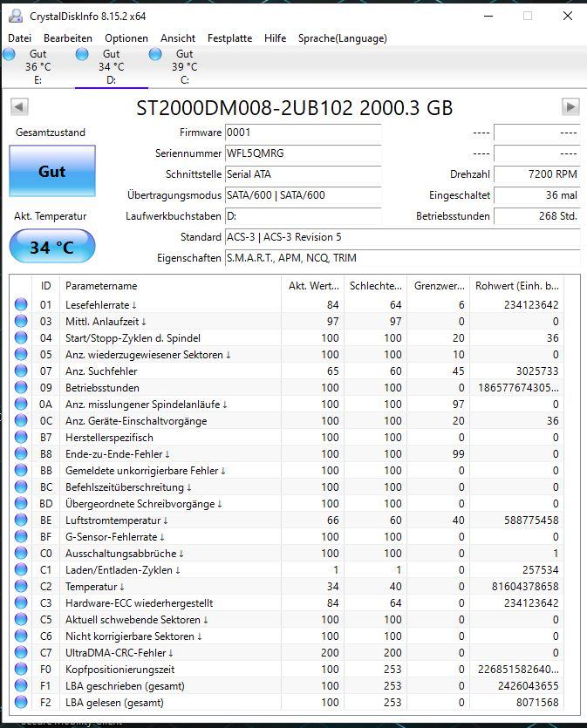
Task: Click the Standard field ACS-3 Revision 5
Action: click(403, 237)
